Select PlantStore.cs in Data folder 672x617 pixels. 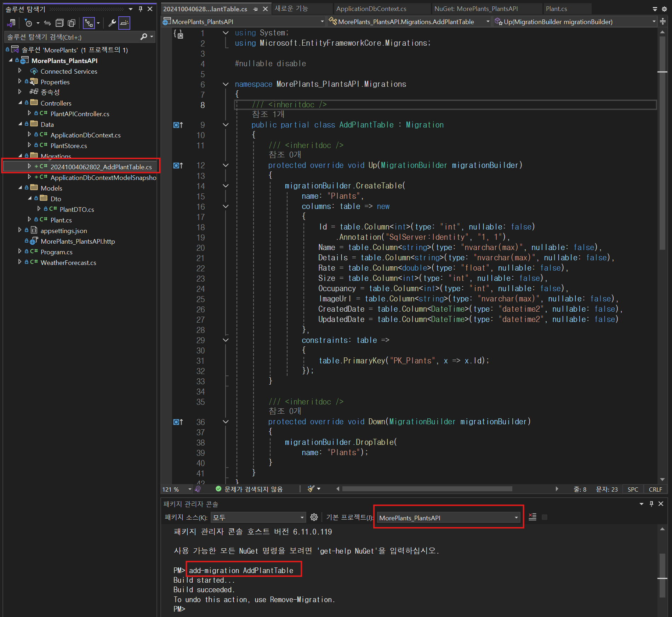coord(69,146)
